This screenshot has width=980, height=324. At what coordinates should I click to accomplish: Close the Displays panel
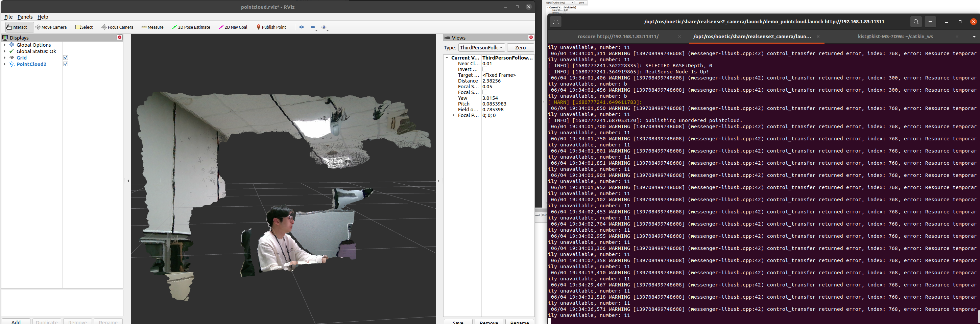tap(119, 37)
